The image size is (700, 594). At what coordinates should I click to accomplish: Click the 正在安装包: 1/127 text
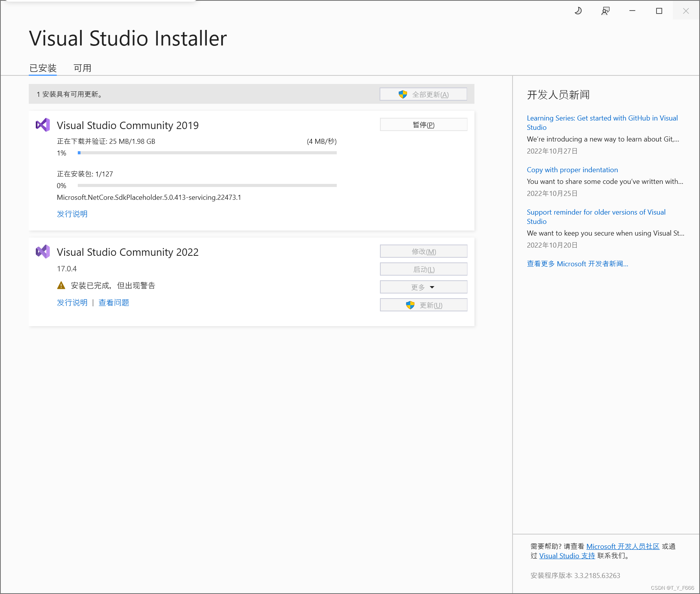[x=85, y=174]
